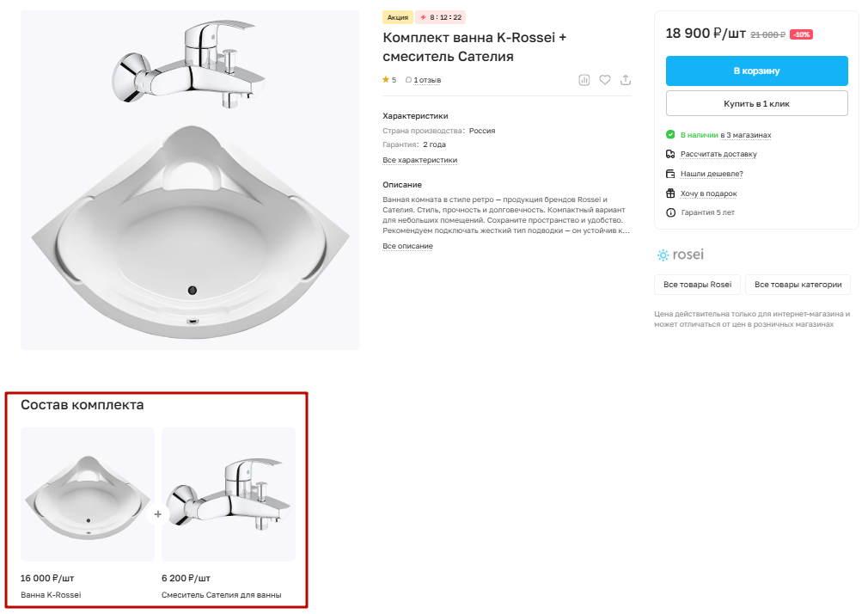This screenshot has height=614, width=868.
Task: Click the Rosei brand logo
Action: click(681, 255)
